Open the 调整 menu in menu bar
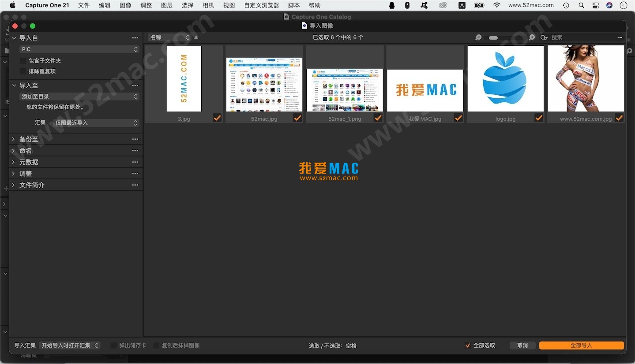The height and width of the screenshot is (364, 635). click(146, 5)
